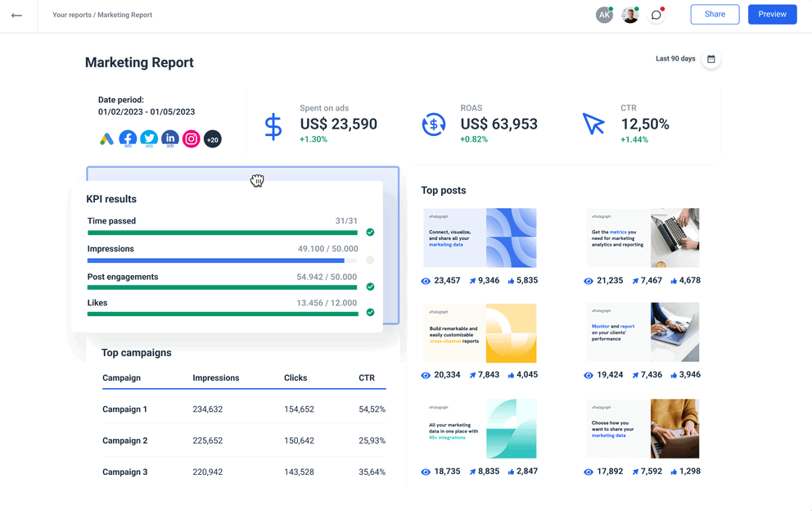Click the 12,50% CTR value
Image resolution: width=812 pixels, height=511 pixels.
click(x=645, y=124)
